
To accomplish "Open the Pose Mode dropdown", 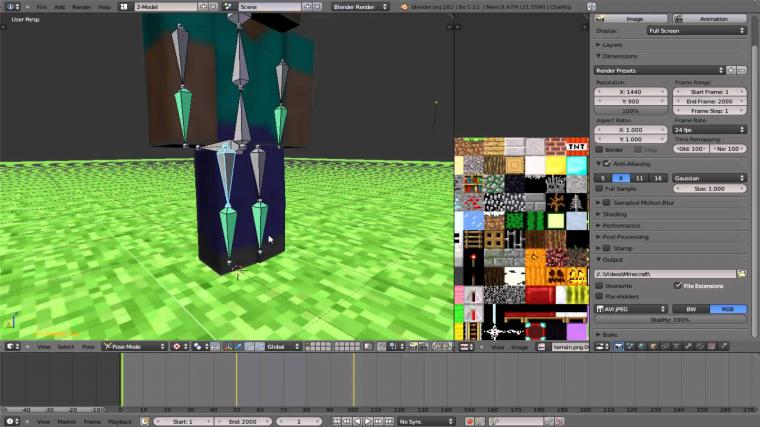I will pos(134,347).
